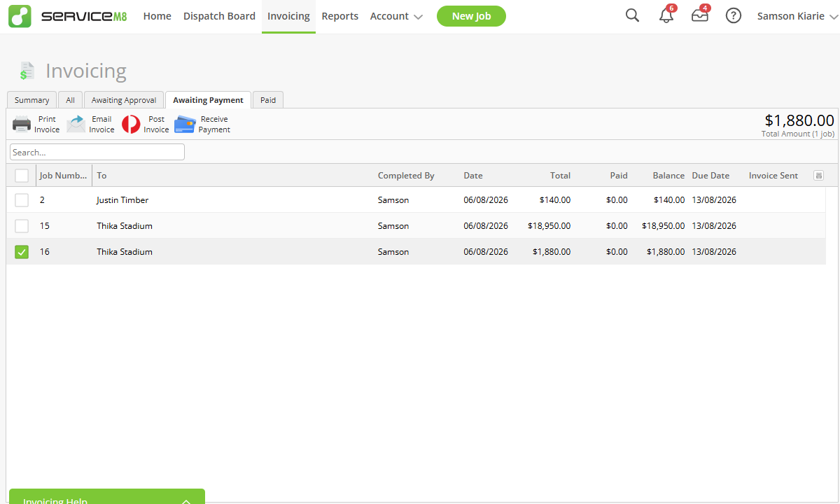Expand the Account dropdown menu
The width and height of the screenshot is (840, 504).
click(396, 16)
